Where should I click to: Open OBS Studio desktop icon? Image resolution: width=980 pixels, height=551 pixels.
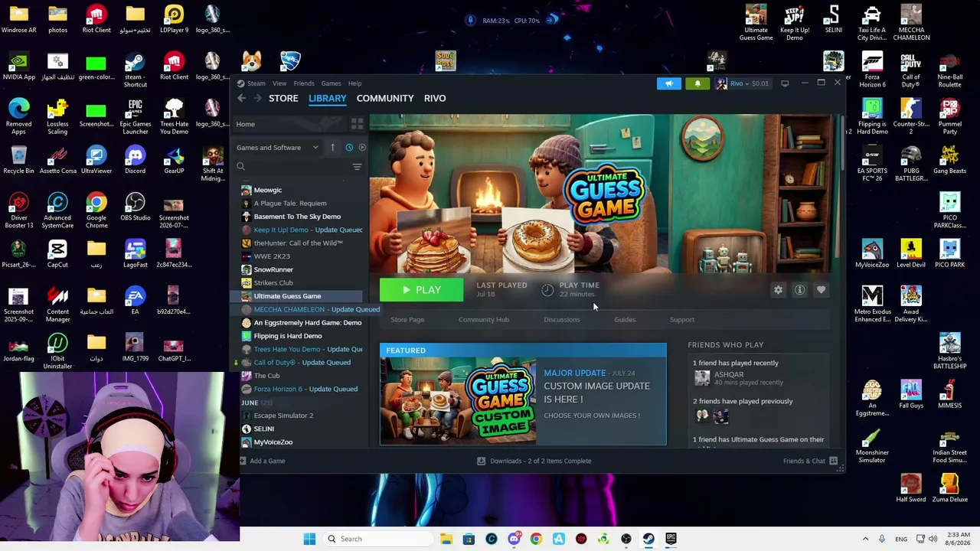click(x=135, y=207)
